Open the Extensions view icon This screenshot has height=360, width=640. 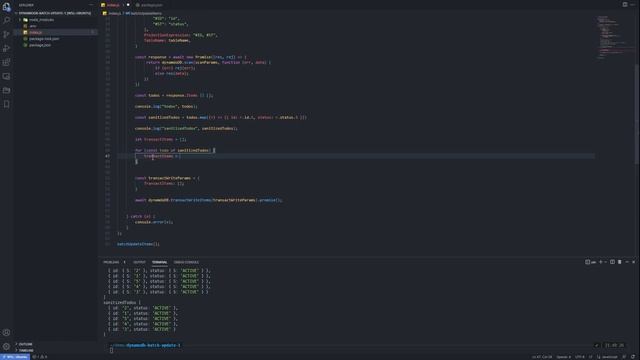point(6,62)
